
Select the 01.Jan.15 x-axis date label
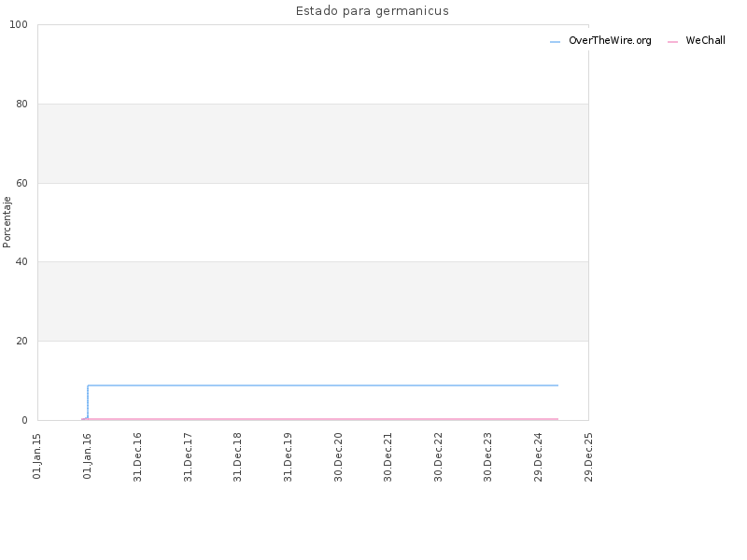point(37,455)
